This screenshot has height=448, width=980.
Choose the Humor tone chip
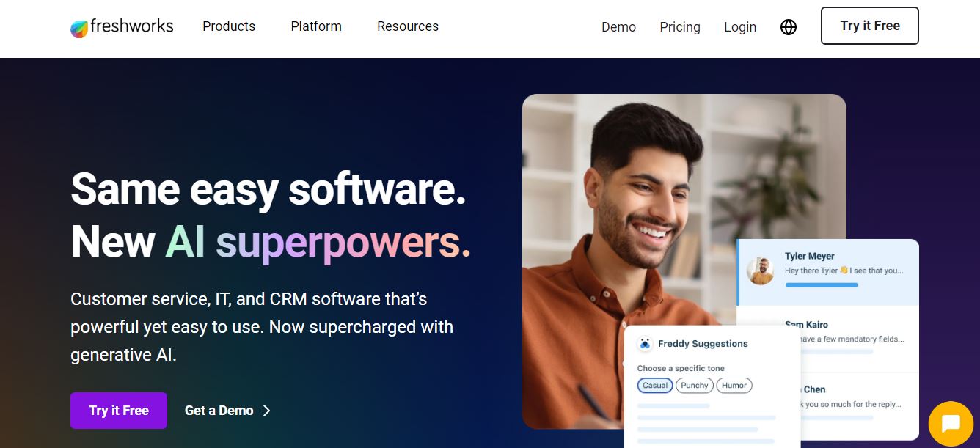point(734,385)
